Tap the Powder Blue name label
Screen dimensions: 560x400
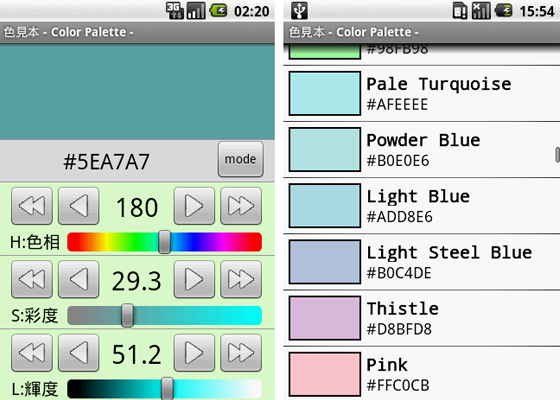click(423, 140)
